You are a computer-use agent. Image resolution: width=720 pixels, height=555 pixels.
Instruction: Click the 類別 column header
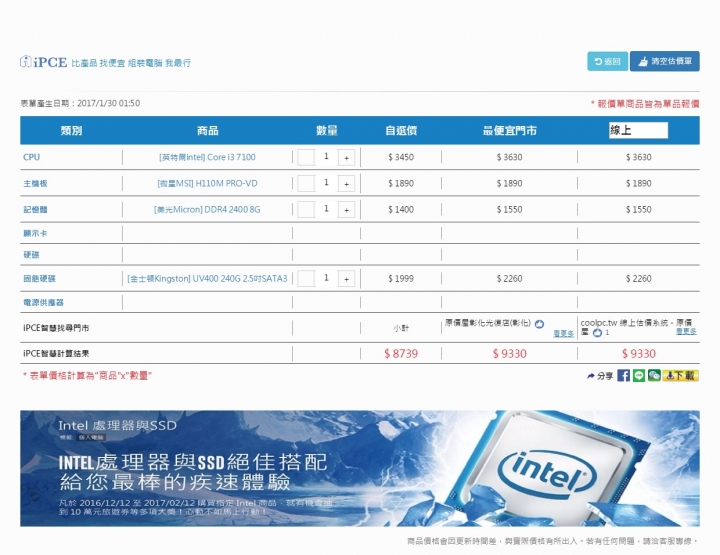(71, 130)
